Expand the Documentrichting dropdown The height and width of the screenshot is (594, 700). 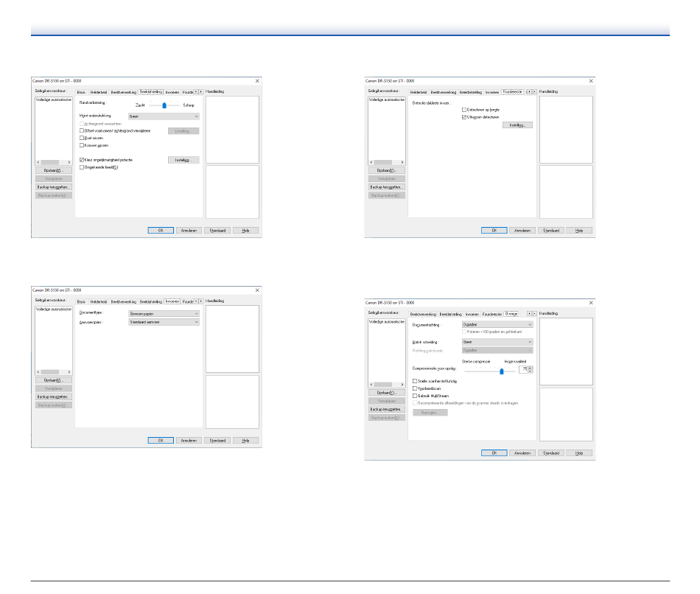pos(497,324)
